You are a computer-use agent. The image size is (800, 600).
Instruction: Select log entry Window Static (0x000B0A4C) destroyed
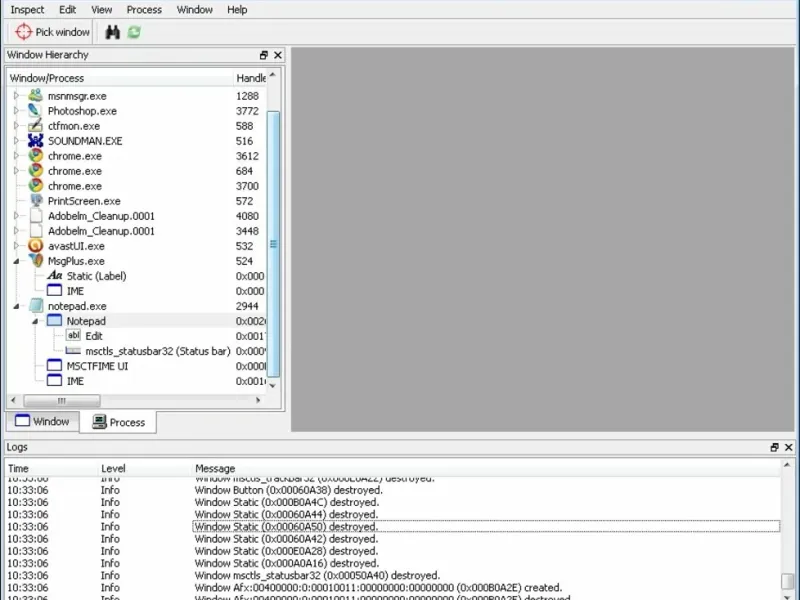click(x=287, y=502)
